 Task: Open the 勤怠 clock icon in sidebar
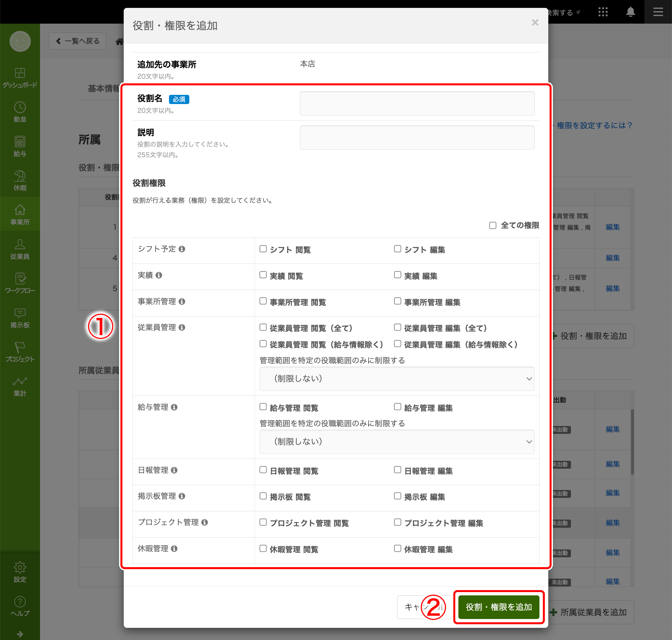pyautogui.click(x=20, y=108)
